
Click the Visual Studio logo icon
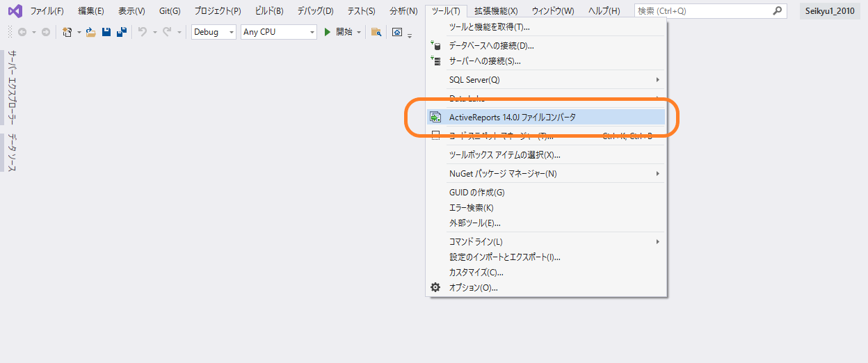pos(15,11)
